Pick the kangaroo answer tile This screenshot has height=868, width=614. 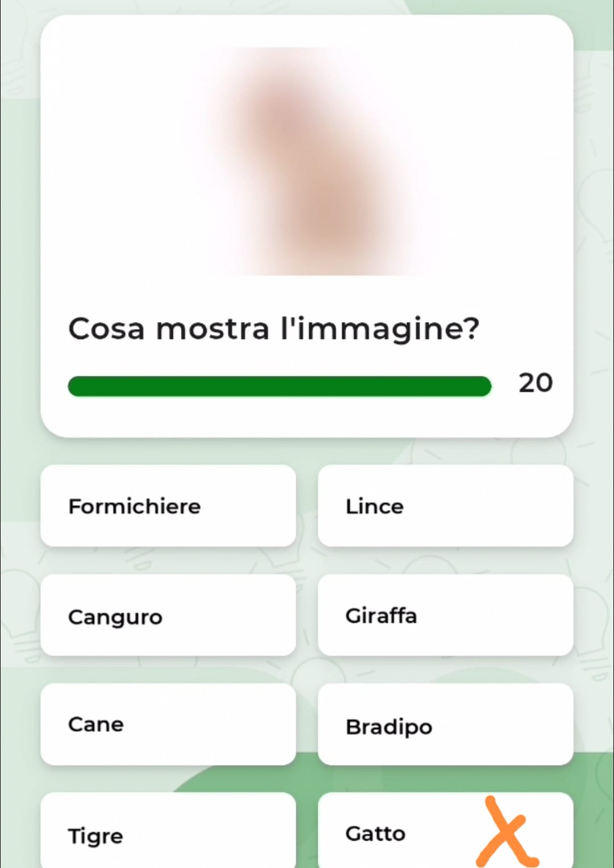click(168, 615)
